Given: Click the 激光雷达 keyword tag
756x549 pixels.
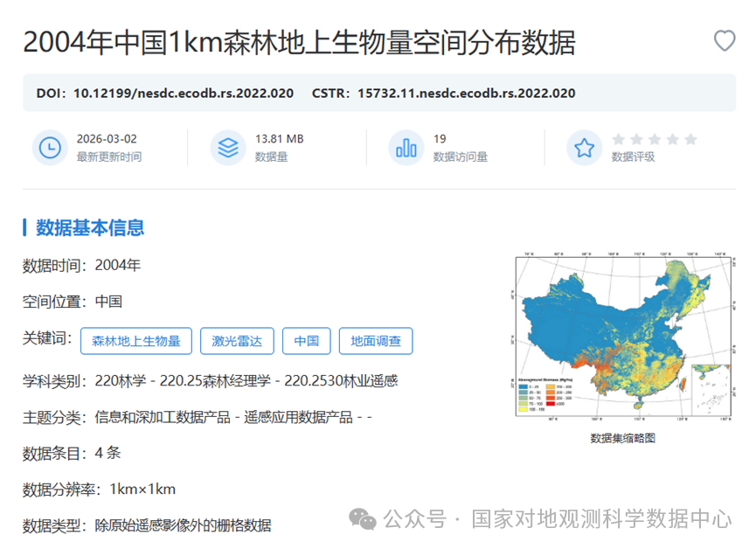Looking at the screenshot, I should (x=237, y=341).
